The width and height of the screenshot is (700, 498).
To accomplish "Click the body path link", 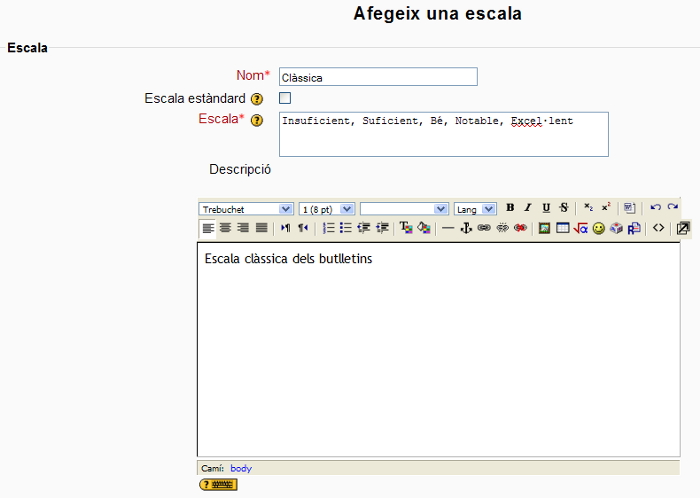I will (241, 469).
